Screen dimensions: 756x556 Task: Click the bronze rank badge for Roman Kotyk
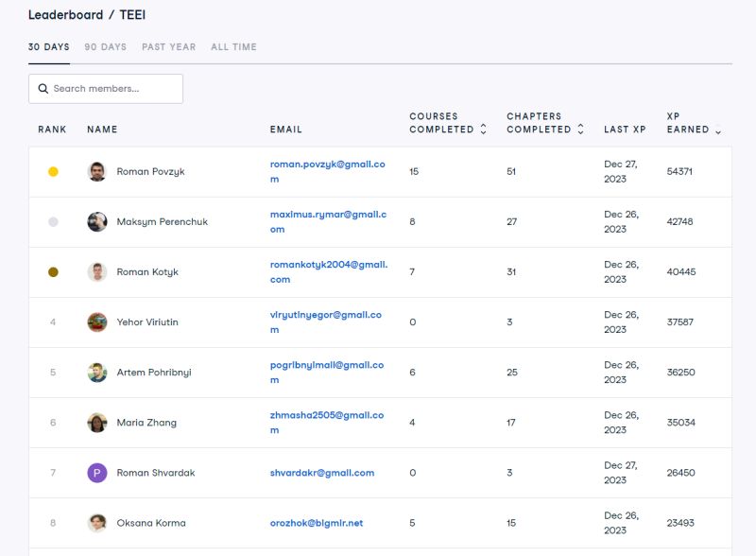click(53, 272)
